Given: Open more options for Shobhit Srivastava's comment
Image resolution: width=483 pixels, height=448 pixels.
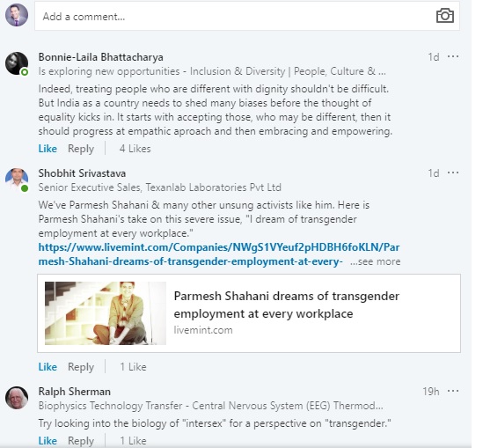Looking at the screenshot, I should point(453,173).
